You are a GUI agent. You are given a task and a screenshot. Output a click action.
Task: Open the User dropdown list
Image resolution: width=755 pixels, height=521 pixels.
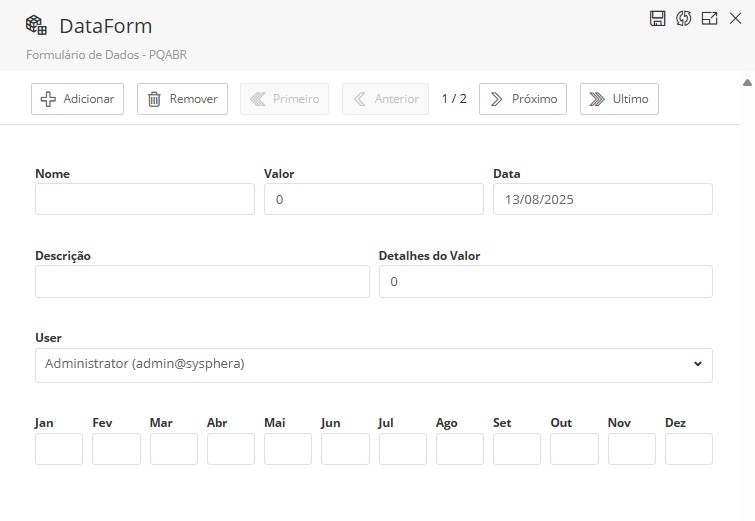tap(373, 365)
